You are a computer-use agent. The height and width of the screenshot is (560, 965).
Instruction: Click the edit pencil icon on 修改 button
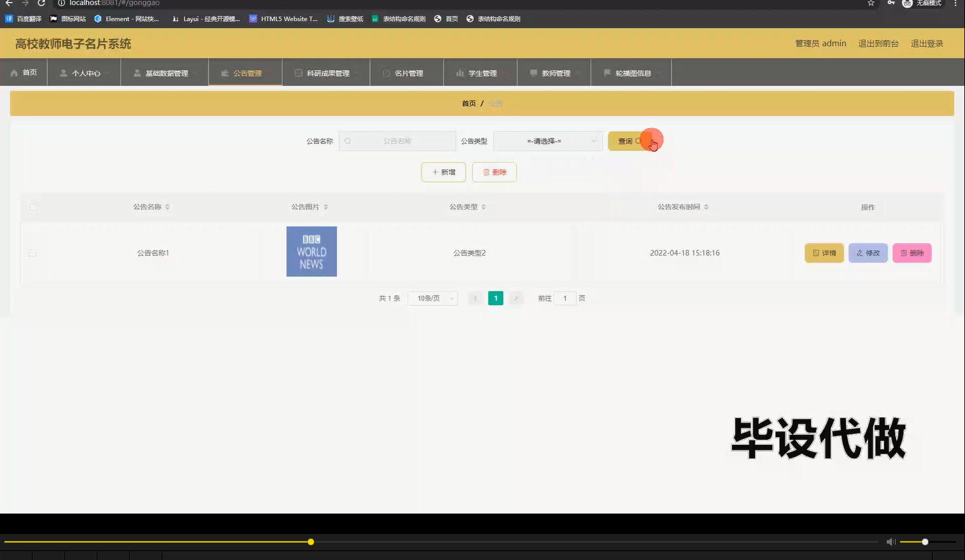[x=859, y=253]
